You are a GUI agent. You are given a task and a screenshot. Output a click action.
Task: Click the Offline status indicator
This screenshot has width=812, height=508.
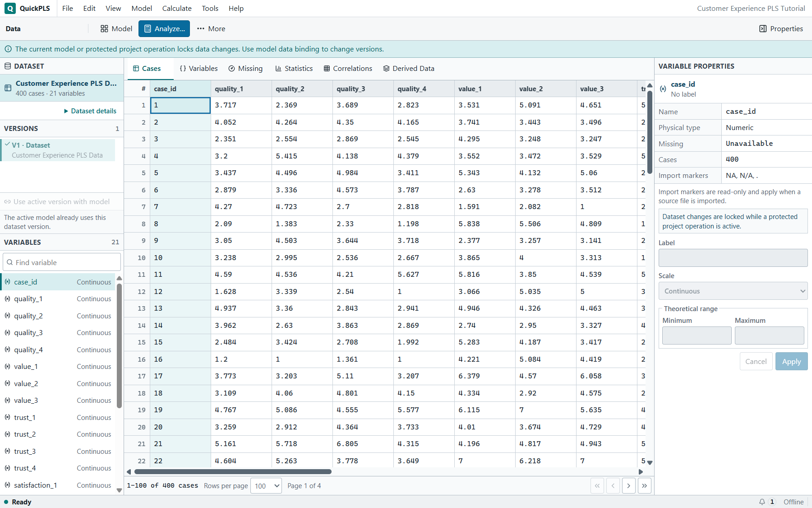[x=794, y=502]
